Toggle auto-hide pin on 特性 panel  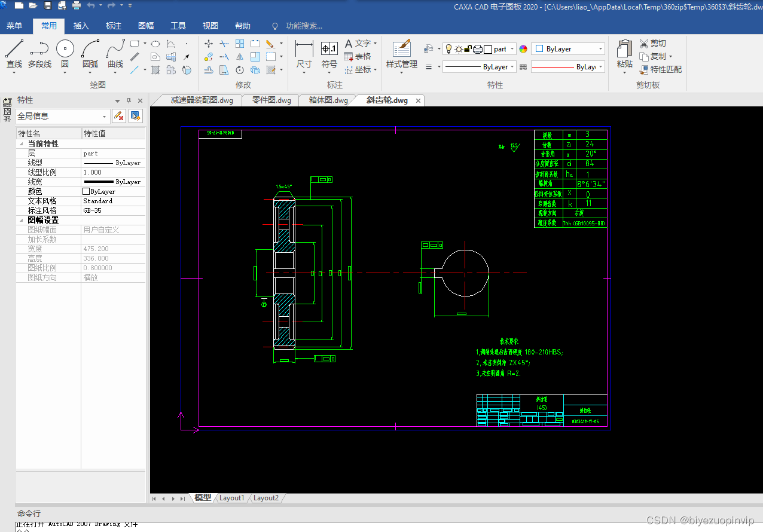pyautogui.click(x=129, y=100)
